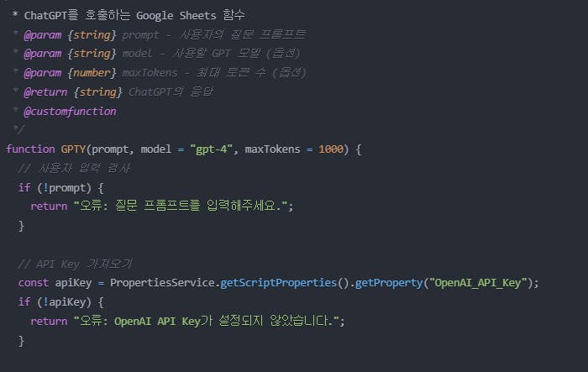Click the const keyword before apiKey
The image size is (588, 372).
tap(33, 283)
